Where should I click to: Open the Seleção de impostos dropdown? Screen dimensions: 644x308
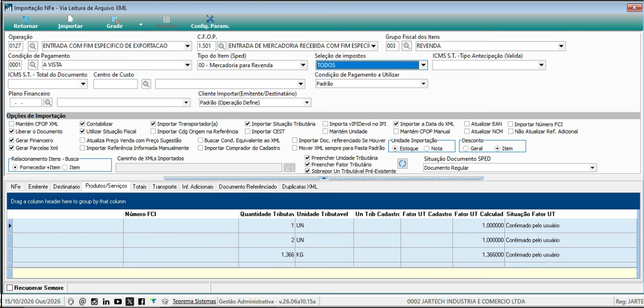[x=424, y=65]
